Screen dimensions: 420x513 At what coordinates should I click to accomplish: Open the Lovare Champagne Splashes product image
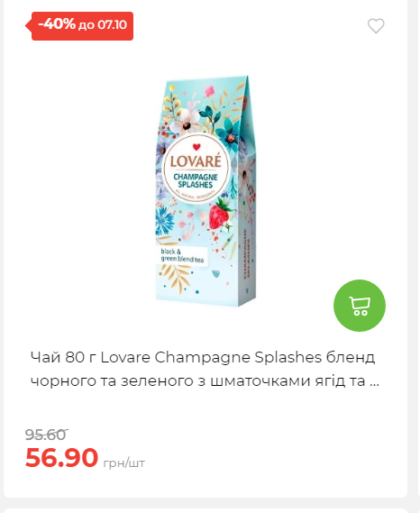[205, 191]
